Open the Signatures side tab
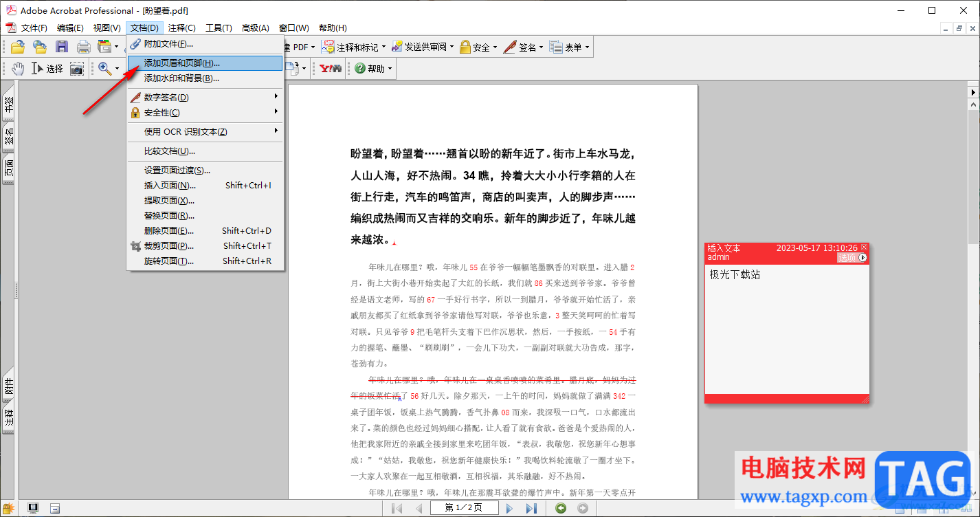 point(9,137)
